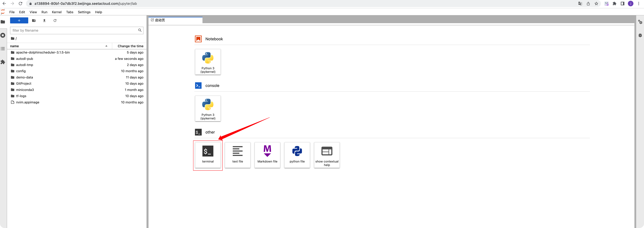Select the miniconda3 folder

[77, 90]
